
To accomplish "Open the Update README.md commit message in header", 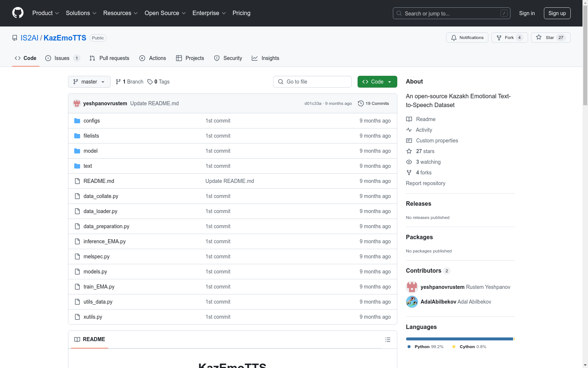I will pyautogui.click(x=154, y=103).
